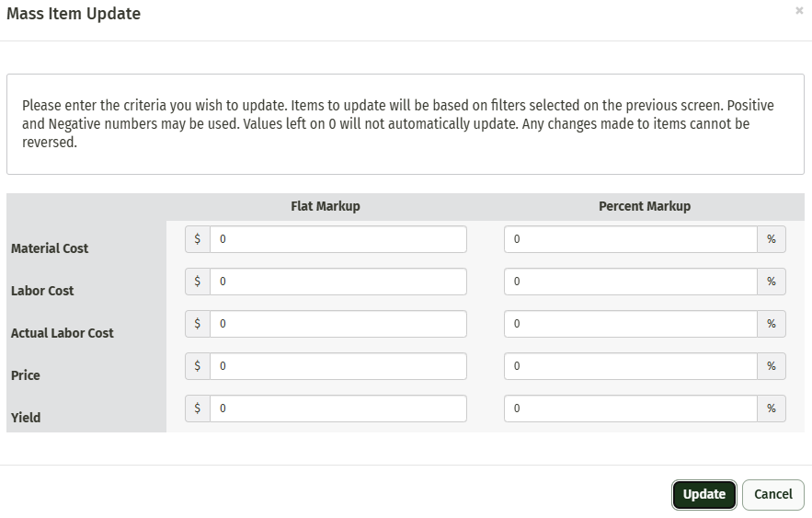Click the Material Cost flat markup field
This screenshot has width=812, height=518.
point(337,239)
